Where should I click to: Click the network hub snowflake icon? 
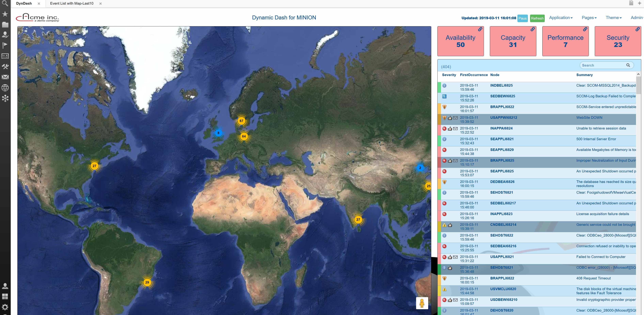point(5,98)
